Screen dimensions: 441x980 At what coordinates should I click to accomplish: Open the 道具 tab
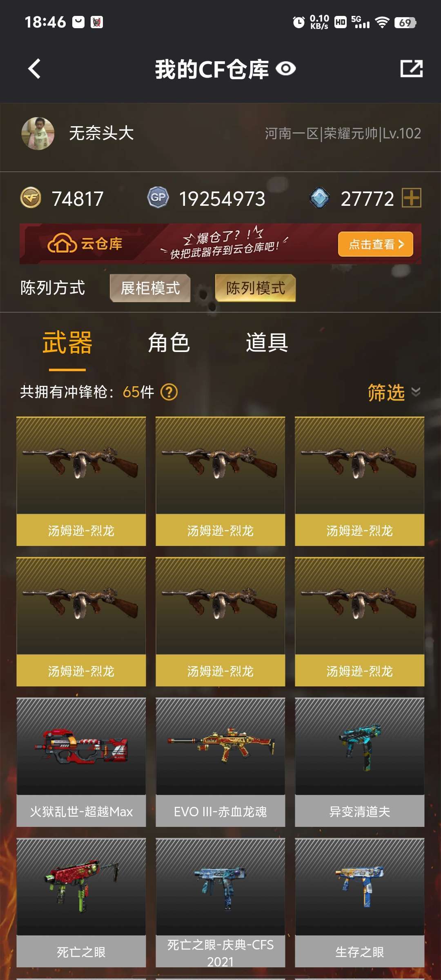coord(267,342)
